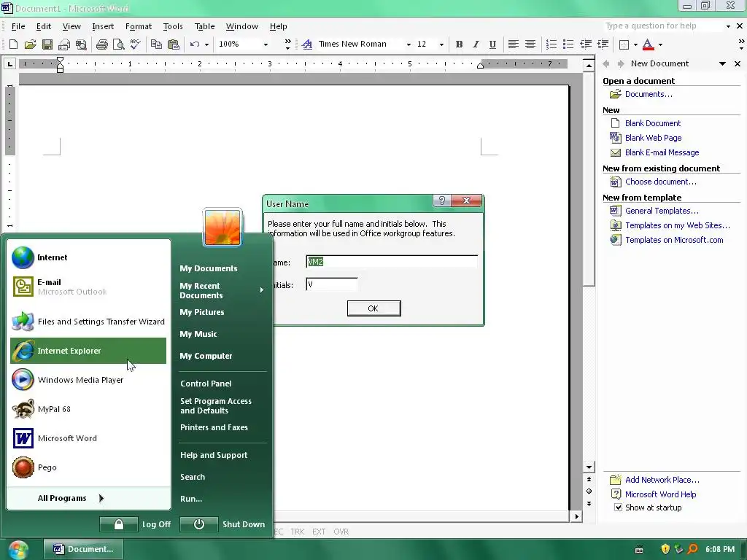Open the Format menu
The width and height of the screenshot is (747, 560).
point(138,26)
